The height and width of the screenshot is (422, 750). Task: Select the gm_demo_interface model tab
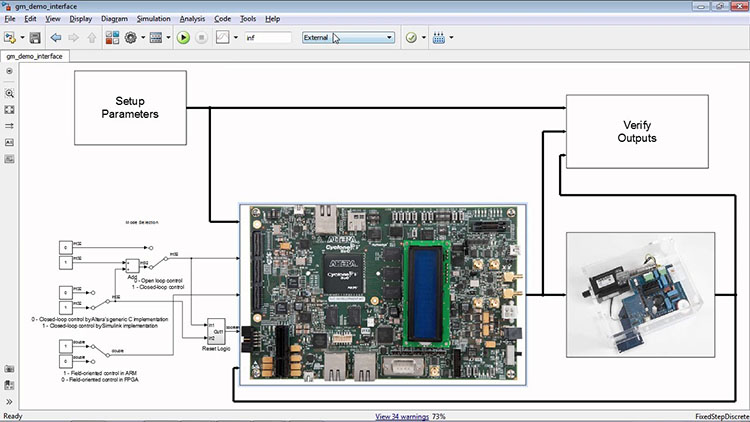[x=34, y=56]
